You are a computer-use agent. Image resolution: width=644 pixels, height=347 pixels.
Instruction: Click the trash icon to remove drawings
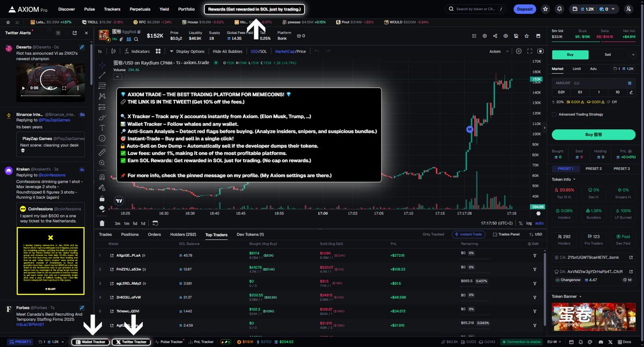(x=102, y=223)
